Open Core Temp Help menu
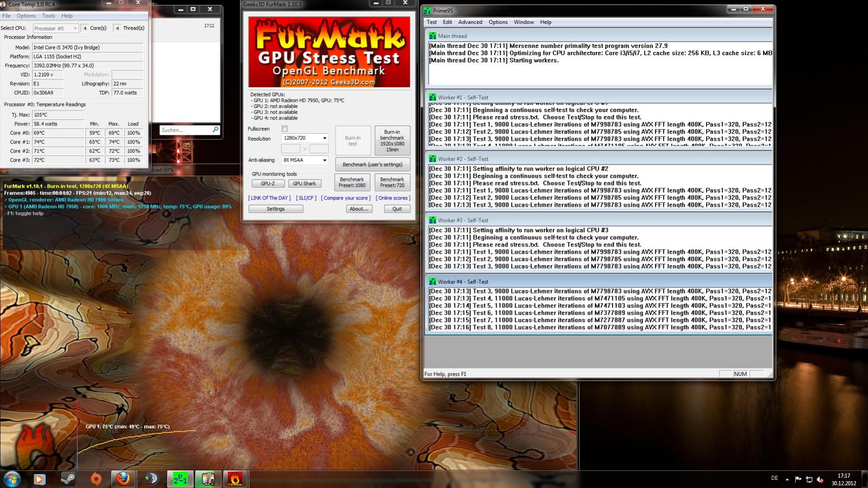The height and width of the screenshot is (488, 868). (67, 16)
